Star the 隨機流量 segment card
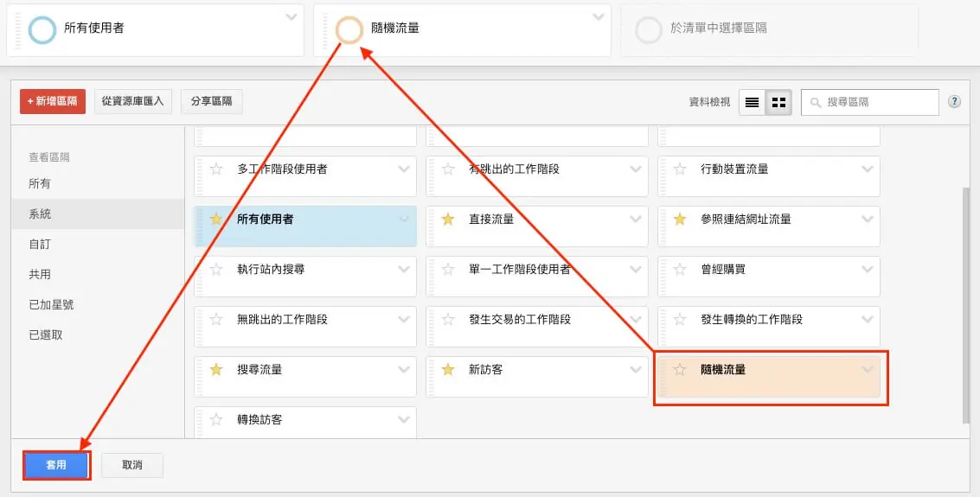 click(x=680, y=370)
